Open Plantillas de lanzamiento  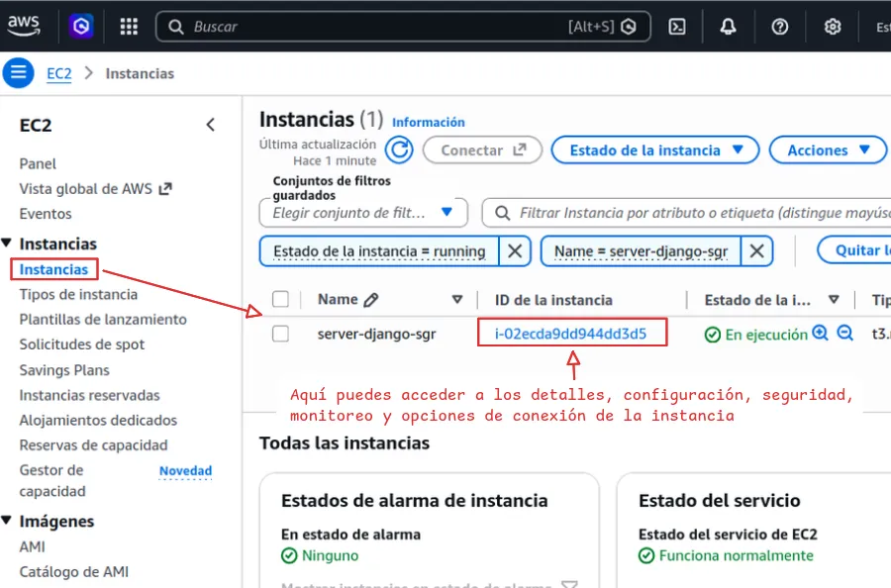tap(103, 320)
